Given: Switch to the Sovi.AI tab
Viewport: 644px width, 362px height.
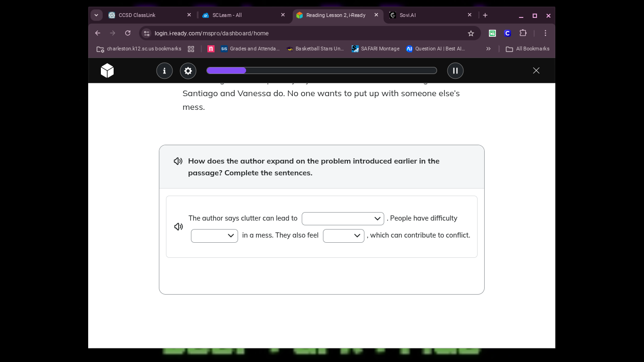Looking at the screenshot, I should pos(427,15).
